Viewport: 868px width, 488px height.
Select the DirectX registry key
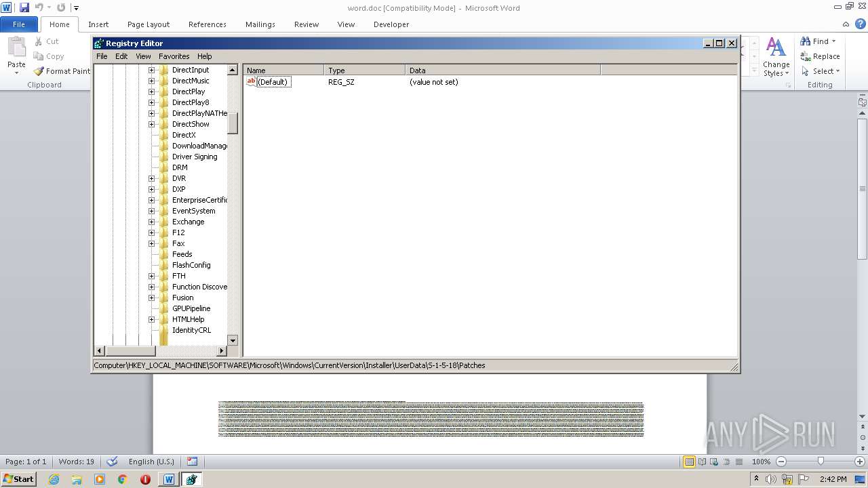pyautogui.click(x=184, y=135)
